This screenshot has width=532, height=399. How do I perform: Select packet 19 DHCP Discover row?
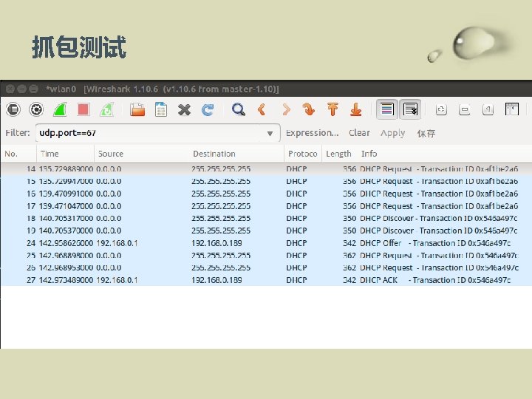pyautogui.click(x=266, y=231)
